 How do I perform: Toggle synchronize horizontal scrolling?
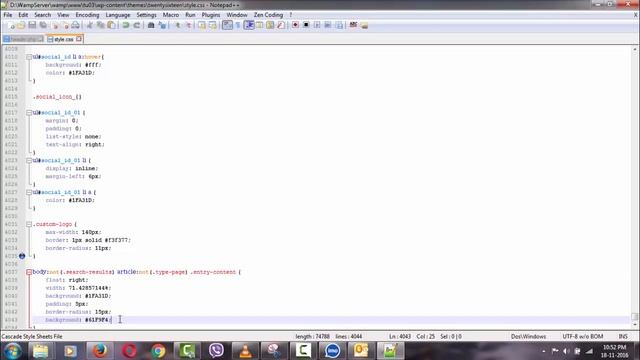point(213,25)
